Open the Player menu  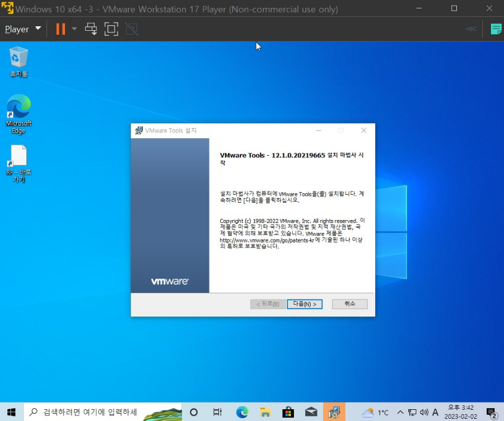[23, 29]
